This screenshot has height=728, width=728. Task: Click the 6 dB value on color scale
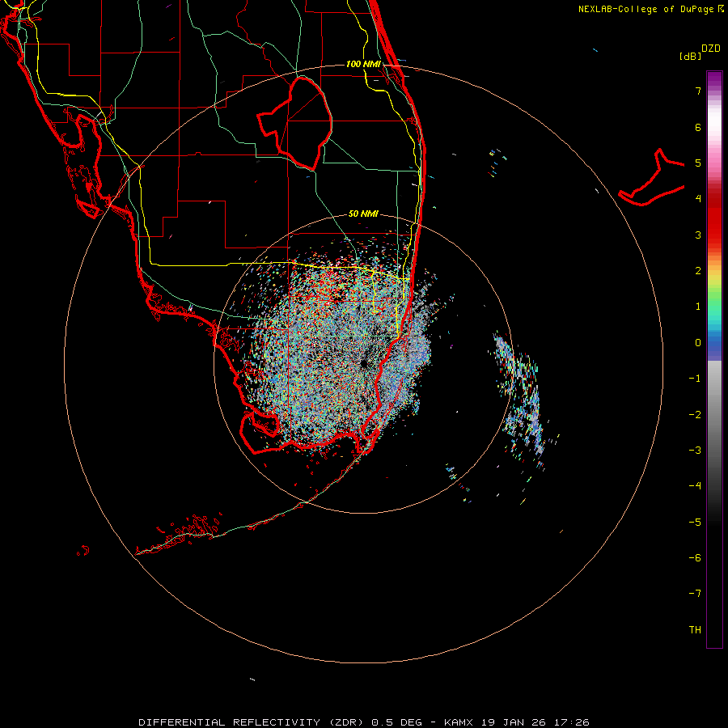click(698, 127)
